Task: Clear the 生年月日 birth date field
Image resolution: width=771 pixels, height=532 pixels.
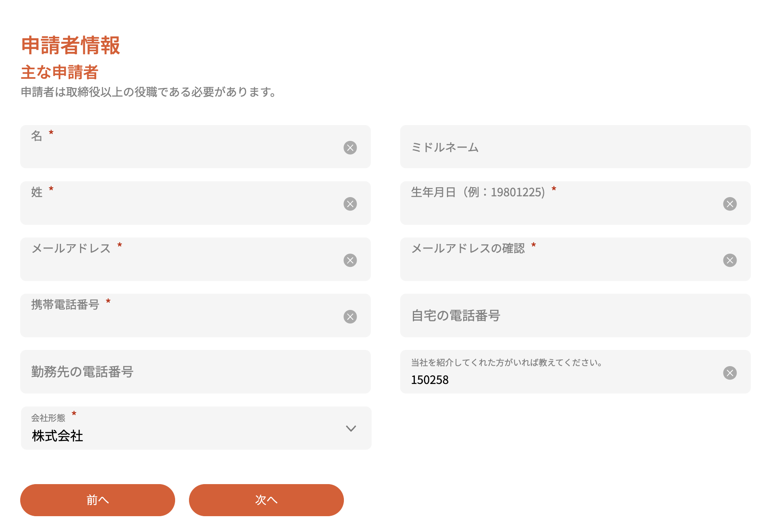Action: pyautogui.click(x=730, y=204)
